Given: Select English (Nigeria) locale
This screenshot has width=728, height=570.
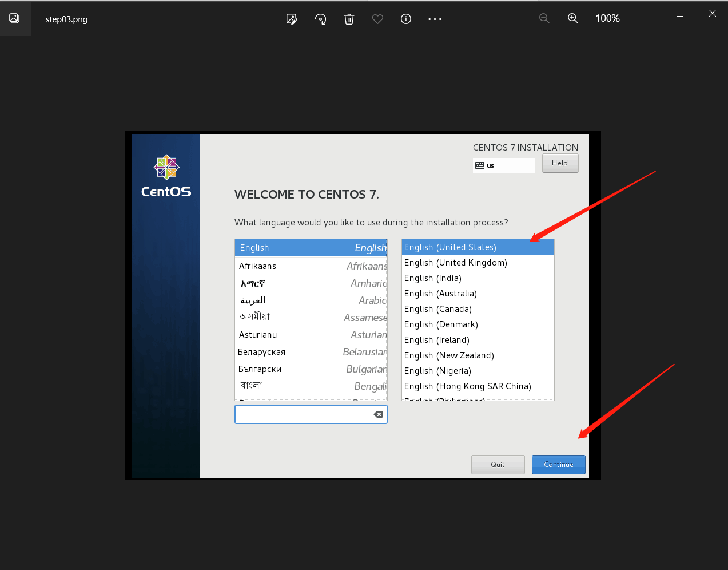Looking at the screenshot, I should pos(478,371).
